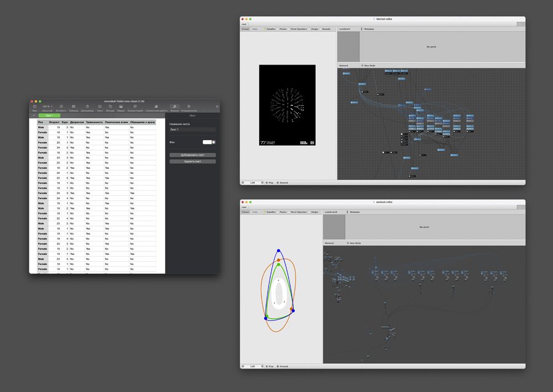Screen dimensions: 553x392
Task: Click Play button in asdasd.ndbx window
Action: (270, 366)
